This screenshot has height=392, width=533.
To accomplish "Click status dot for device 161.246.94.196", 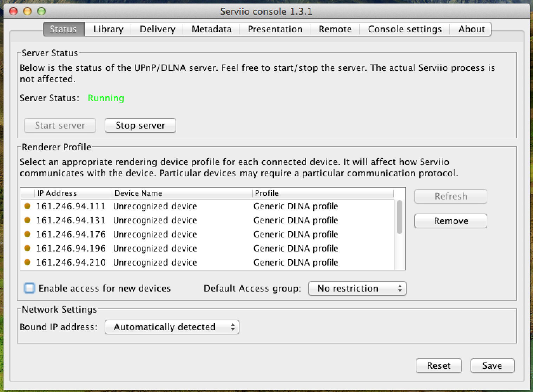I will tap(27, 248).
